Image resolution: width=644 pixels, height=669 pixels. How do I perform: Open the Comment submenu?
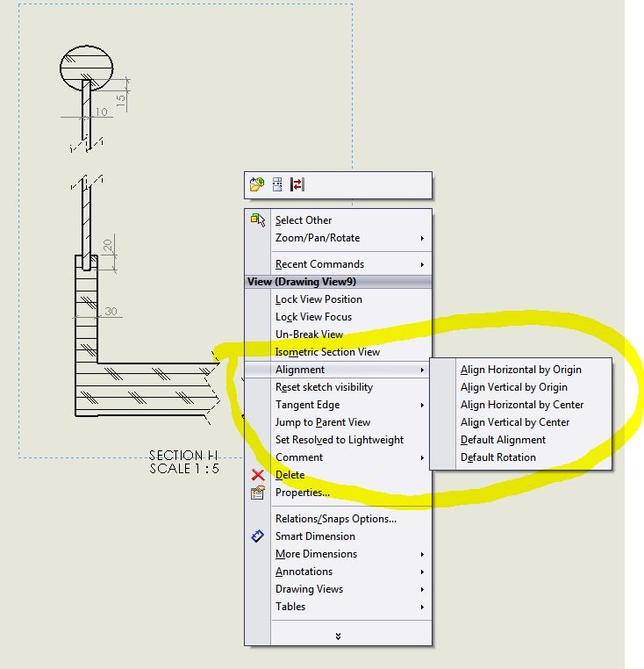338,457
